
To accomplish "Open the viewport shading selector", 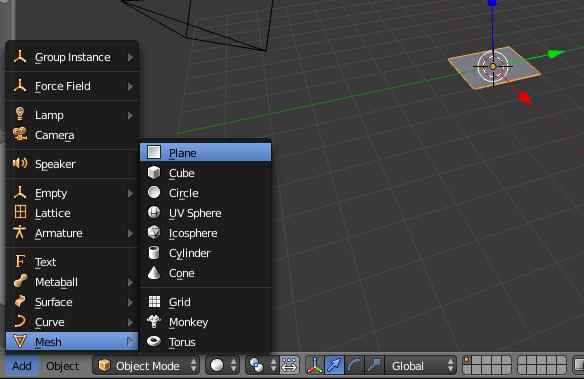I will (x=222, y=366).
